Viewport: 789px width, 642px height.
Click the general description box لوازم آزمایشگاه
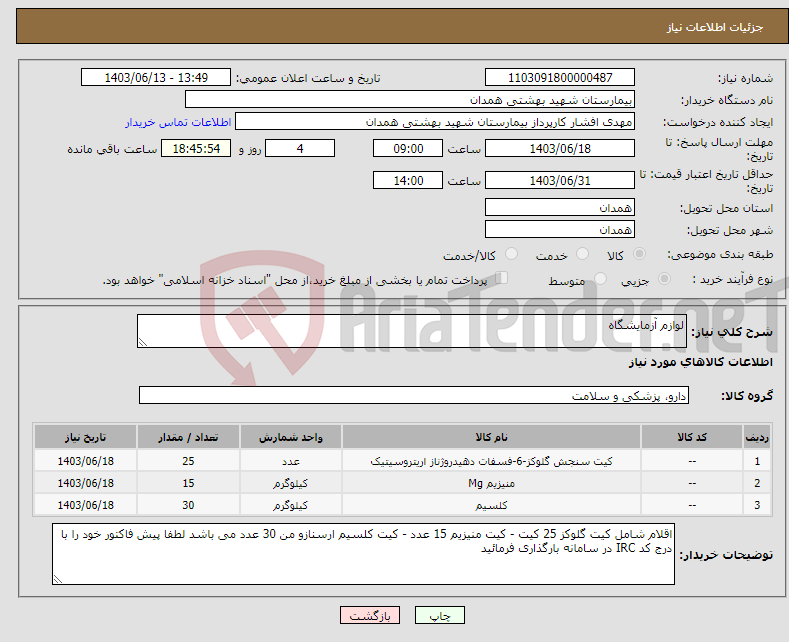[412, 331]
